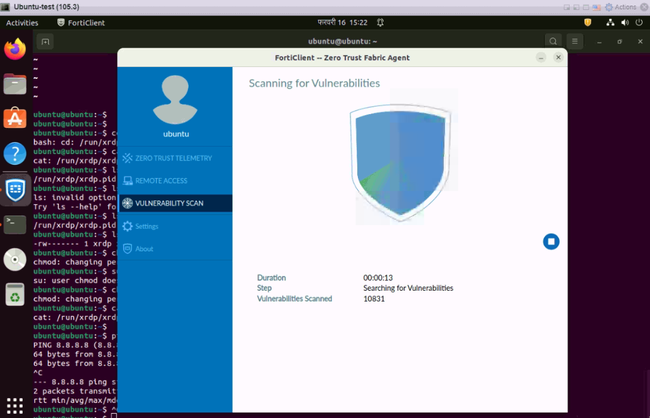This screenshot has width=650, height=418.
Task: Click terminal search button
Action: pos(553,41)
